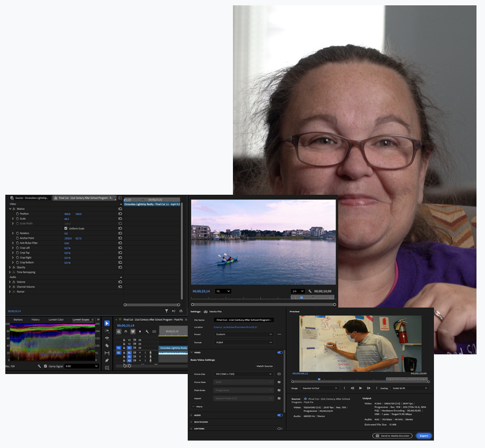Toggle the AUDIO export switch
Screen dimensions: 485x448
pyautogui.click(x=280, y=415)
